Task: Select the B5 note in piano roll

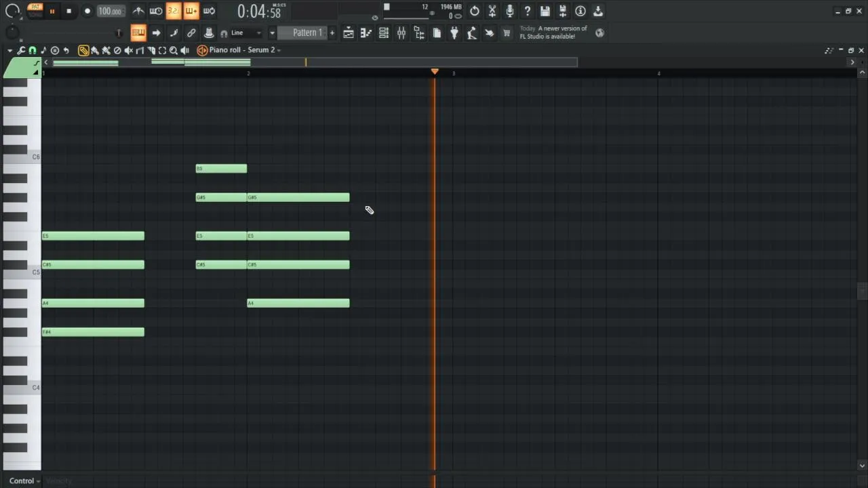Action: (x=221, y=169)
